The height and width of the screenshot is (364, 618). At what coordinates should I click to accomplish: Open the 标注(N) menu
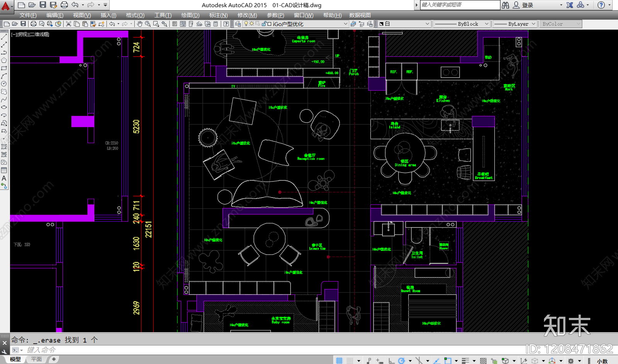click(218, 15)
